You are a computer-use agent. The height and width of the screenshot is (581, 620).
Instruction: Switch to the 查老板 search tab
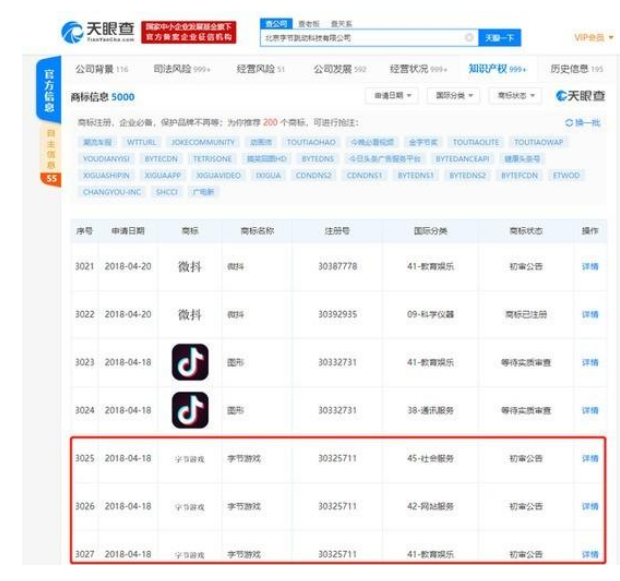(309, 24)
